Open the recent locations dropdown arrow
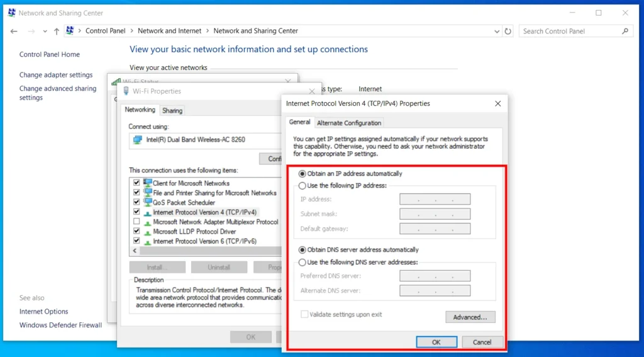 [x=45, y=31]
